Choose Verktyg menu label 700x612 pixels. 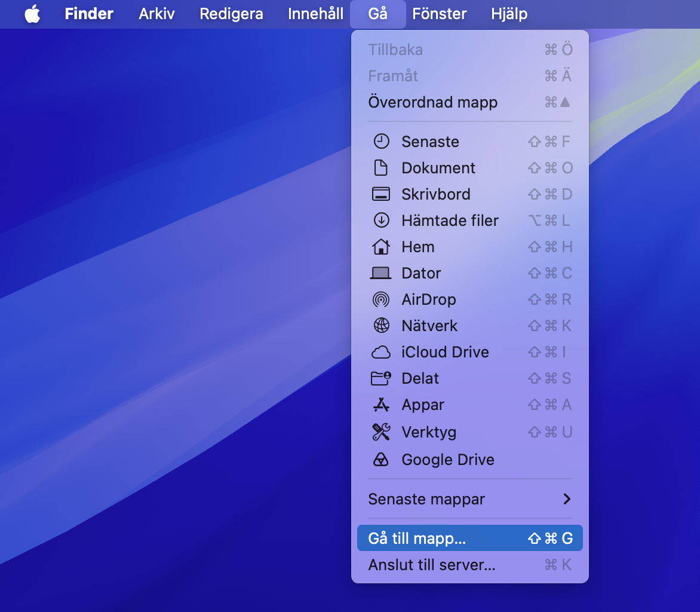tap(429, 432)
